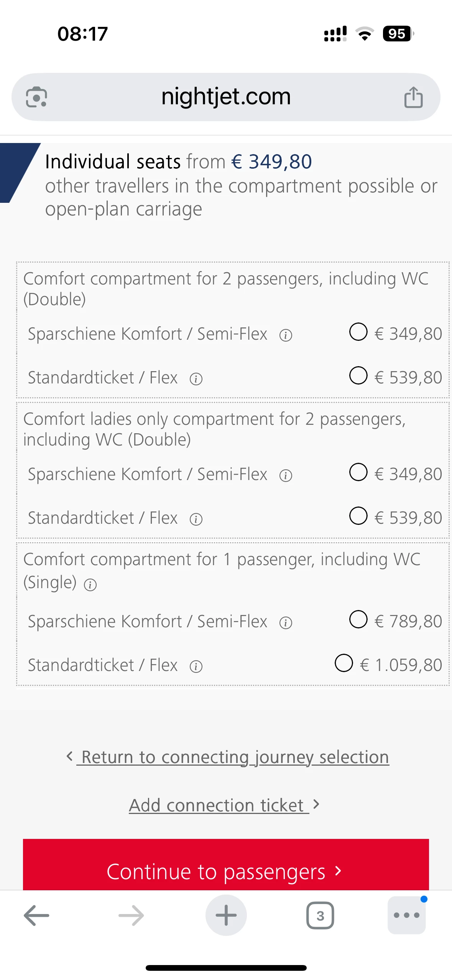452x980 pixels.
Task: Select Double Sparschiene Komfort € 349,80 fare
Action: (x=358, y=332)
